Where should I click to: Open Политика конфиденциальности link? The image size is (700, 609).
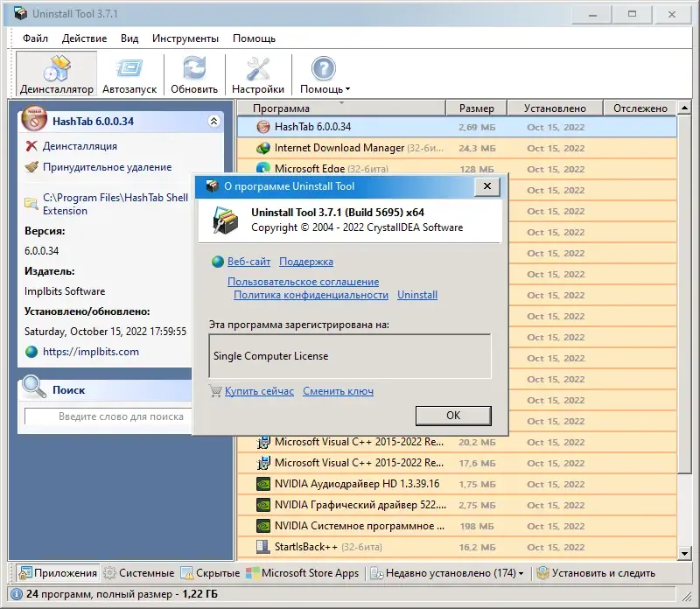[x=311, y=295]
